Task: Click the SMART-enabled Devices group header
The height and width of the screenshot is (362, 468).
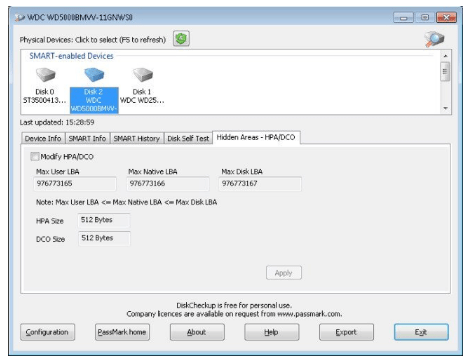Action: tap(71, 56)
